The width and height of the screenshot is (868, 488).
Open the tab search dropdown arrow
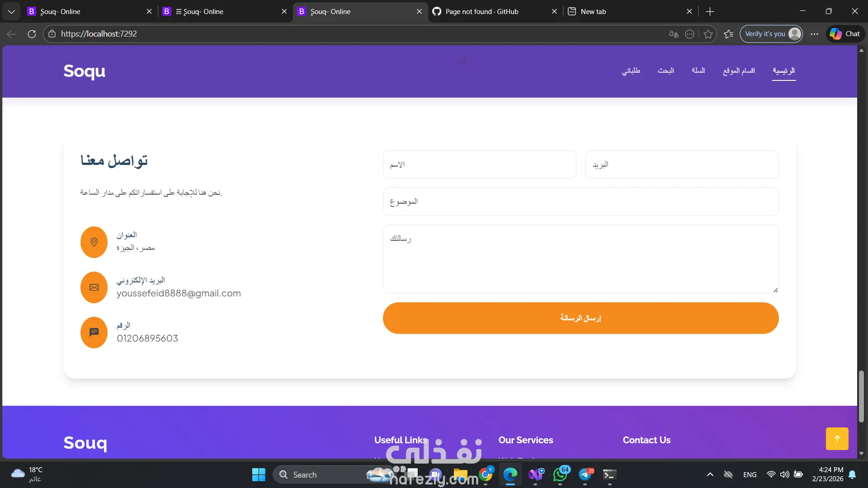[11, 11]
